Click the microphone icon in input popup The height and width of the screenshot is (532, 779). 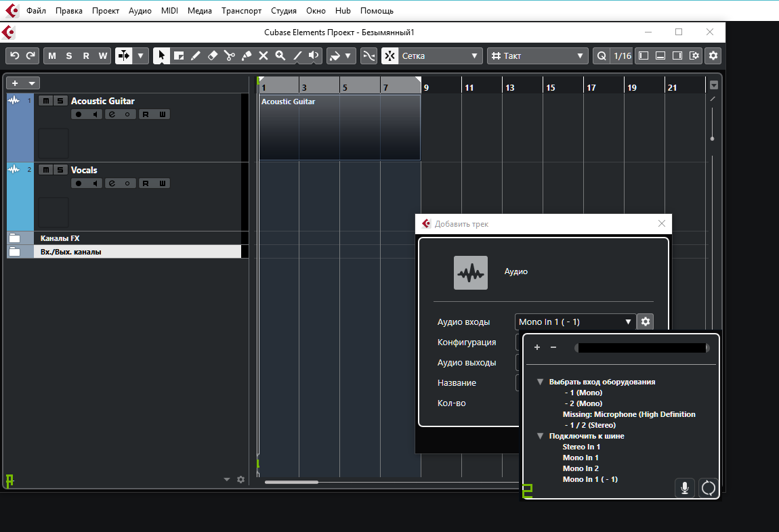coord(685,487)
